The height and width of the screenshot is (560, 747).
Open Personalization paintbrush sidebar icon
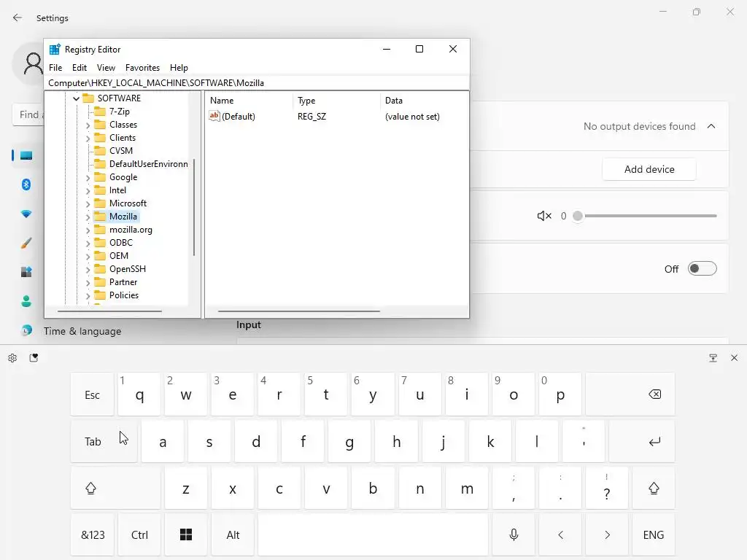point(26,243)
